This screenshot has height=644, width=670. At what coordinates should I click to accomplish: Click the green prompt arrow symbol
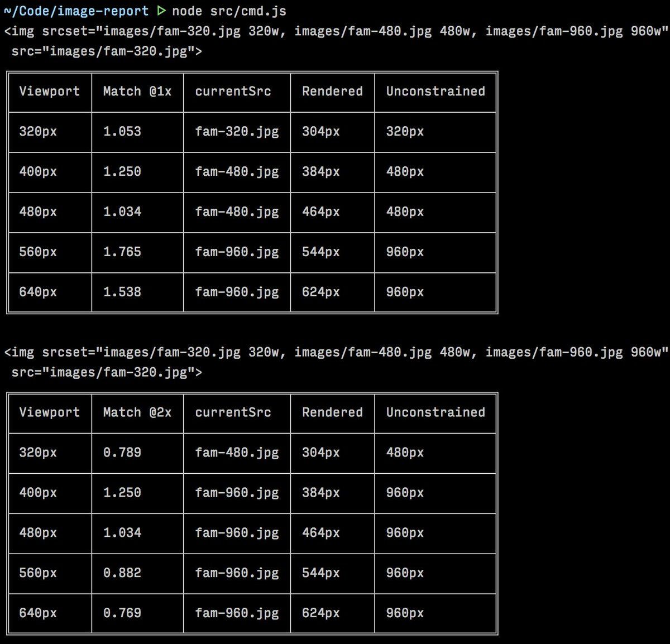161,11
